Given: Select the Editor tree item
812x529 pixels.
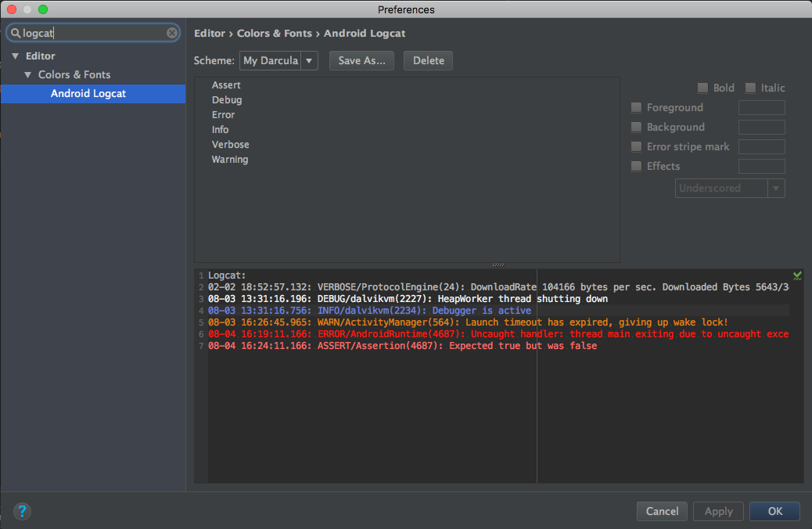Looking at the screenshot, I should click(x=41, y=56).
